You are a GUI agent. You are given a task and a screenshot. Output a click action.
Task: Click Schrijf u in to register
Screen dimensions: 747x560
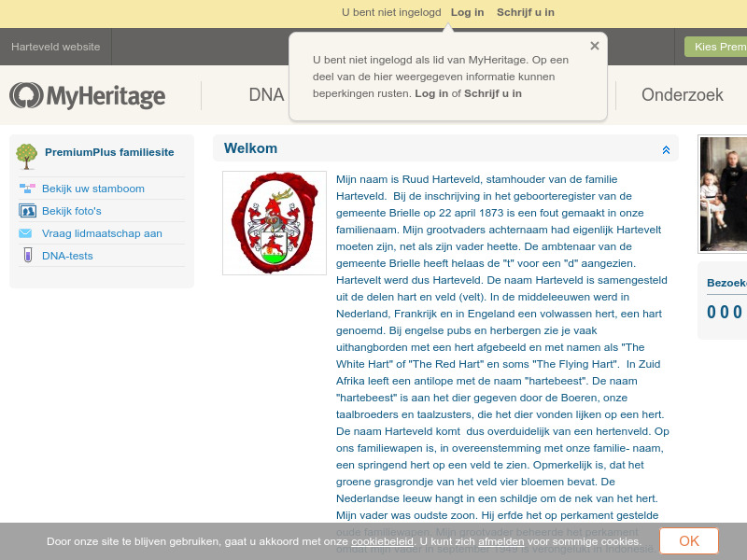[x=526, y=12]
